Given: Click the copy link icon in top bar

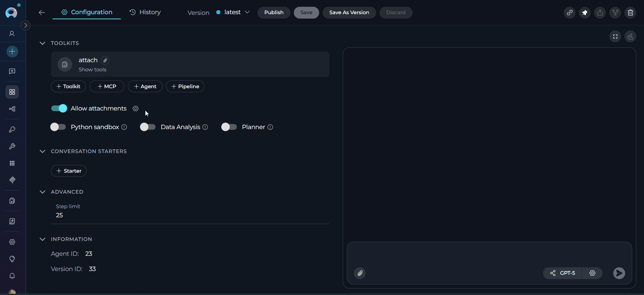Looking at the screenshot, I should click(569, 13).
